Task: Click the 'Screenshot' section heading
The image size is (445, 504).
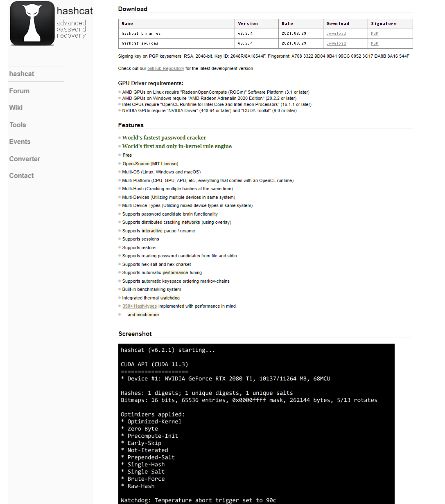Action: [135, 334]
